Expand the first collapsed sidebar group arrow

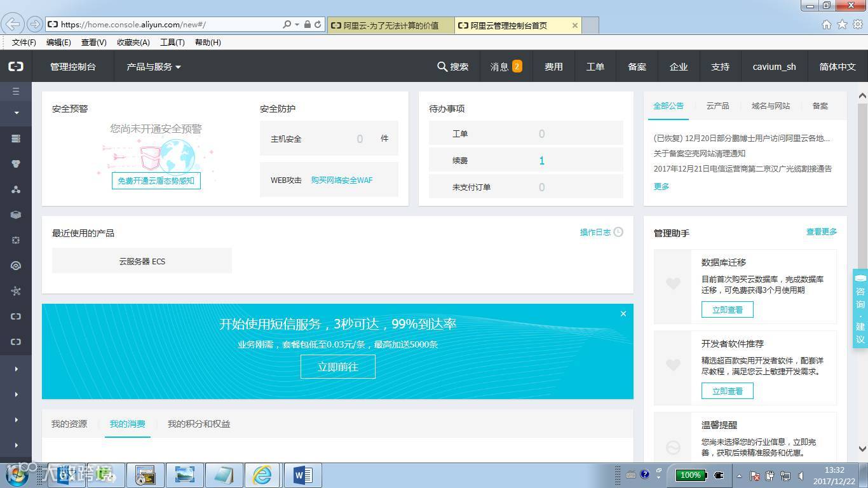(x=16, y=369)
